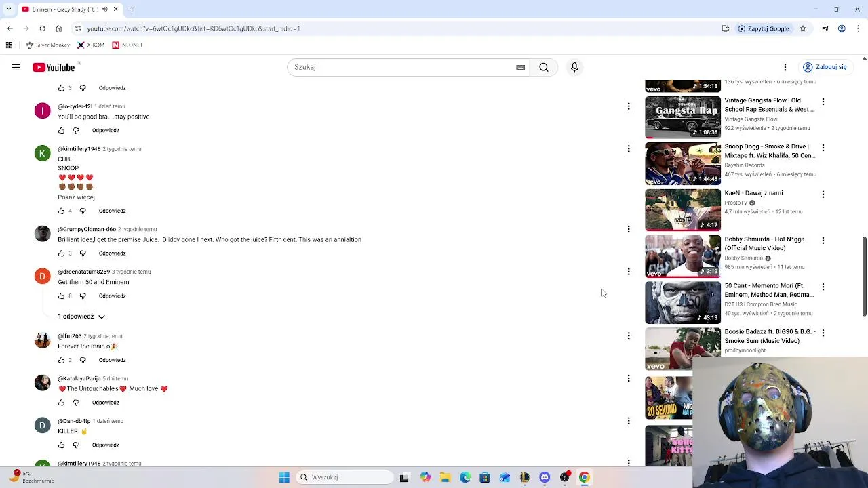Reply to @dreenatatum8259 with Odpowiedz
The height and width of the screenshot is (488, 868).
[x=112, y=296]
